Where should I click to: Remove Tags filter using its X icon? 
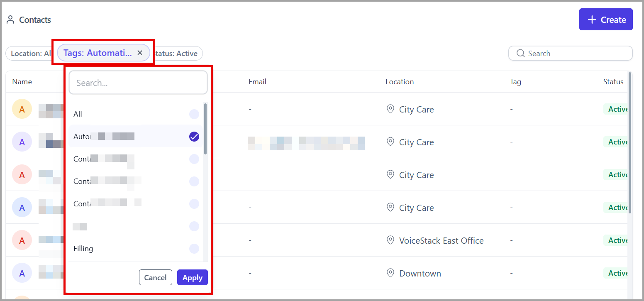pyautogui.click(x=140, y=53)
